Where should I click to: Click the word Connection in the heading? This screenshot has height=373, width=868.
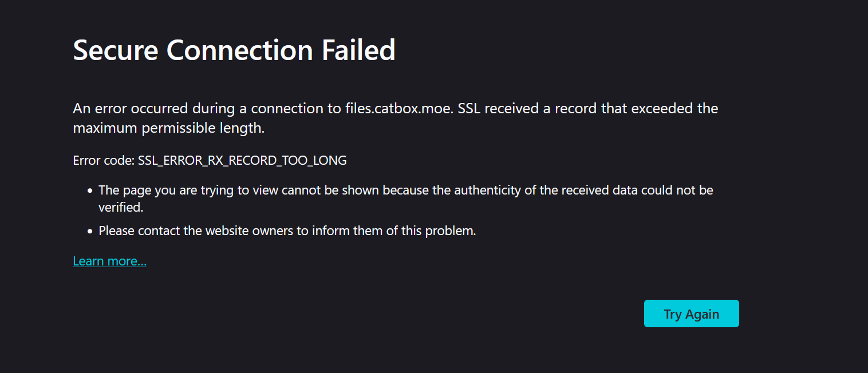[x=239, y=50]
